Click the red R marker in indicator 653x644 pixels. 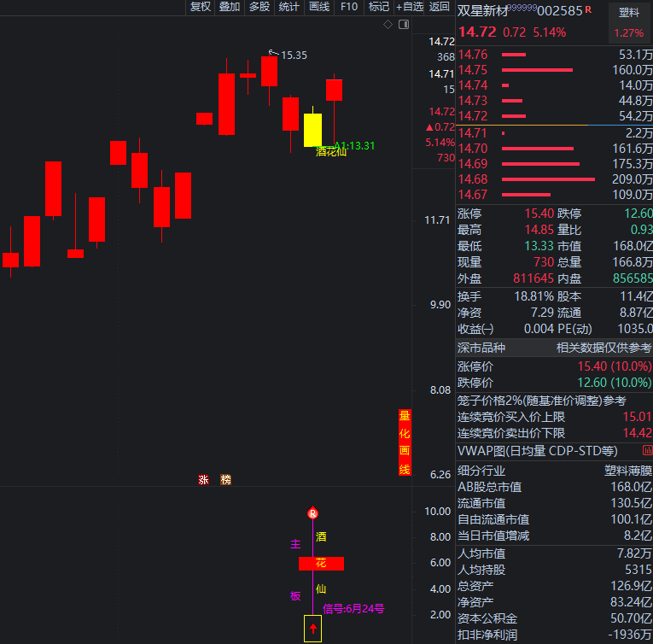click(x=312, y=513)
